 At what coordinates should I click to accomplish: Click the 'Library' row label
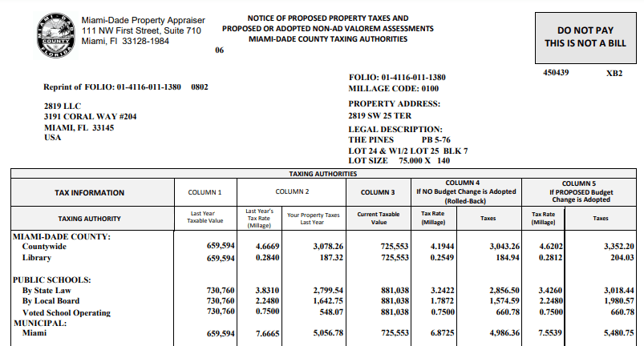[x=37, y=258]
